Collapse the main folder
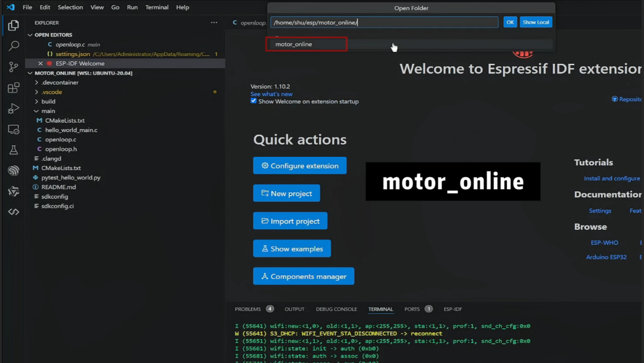The height and width of the screenshot is (363, 644). click(x=36, y=111)
